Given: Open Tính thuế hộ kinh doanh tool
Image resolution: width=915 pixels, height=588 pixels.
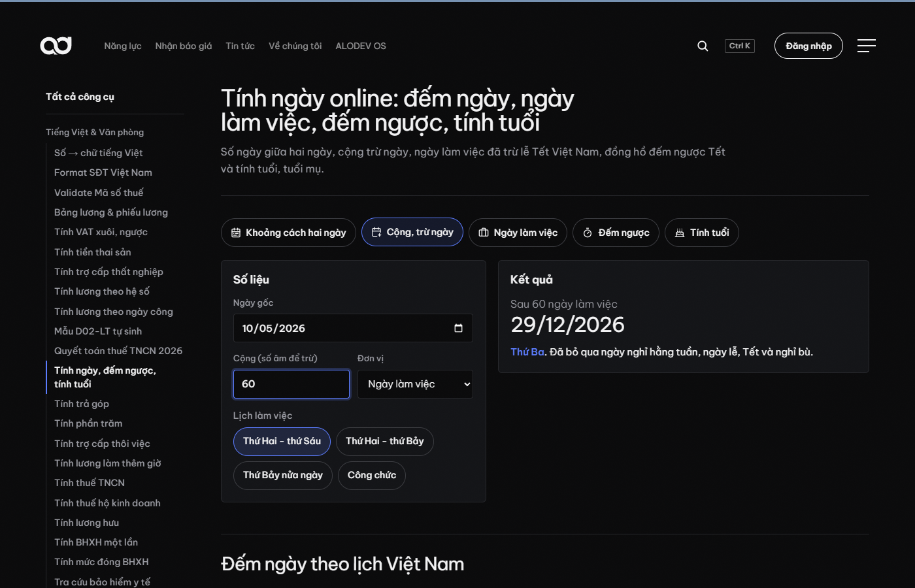Looking at the screenshot, I should coord(107,503).
